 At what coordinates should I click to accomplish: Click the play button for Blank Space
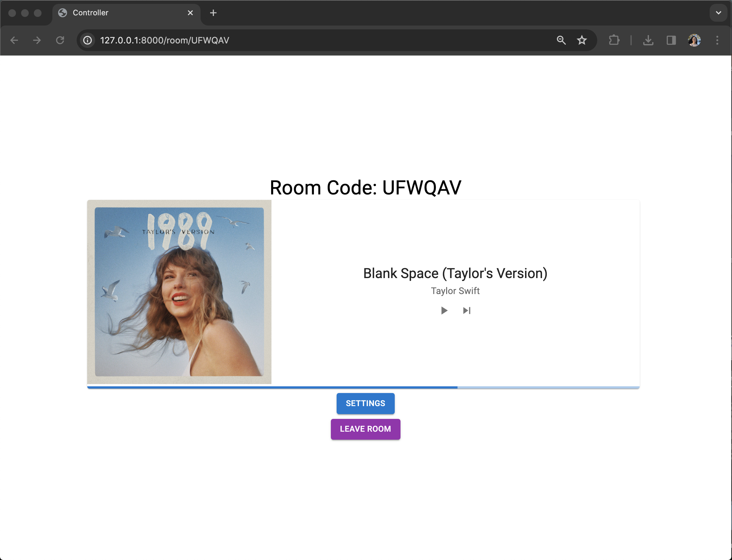pos(444,311)
